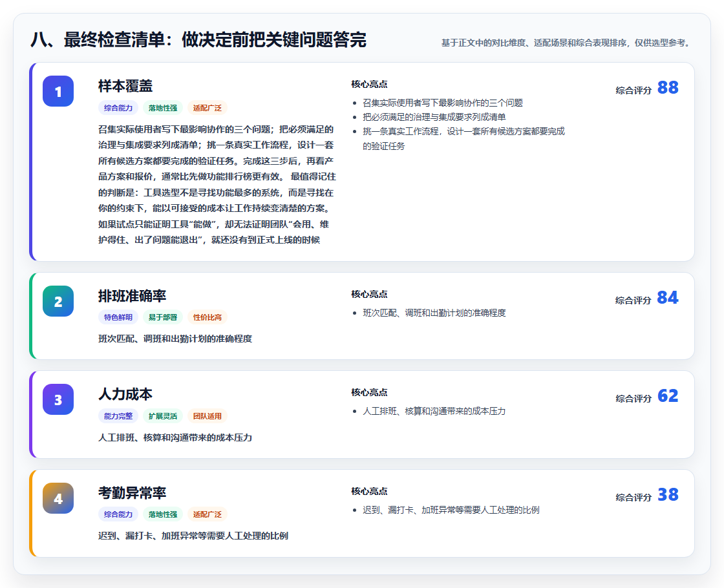The width and height of the screenshot is (724, 588).
Task: Click bullet 召集实际使用者写下最影响协作的三个问题
Action: [x=443, y=103]
